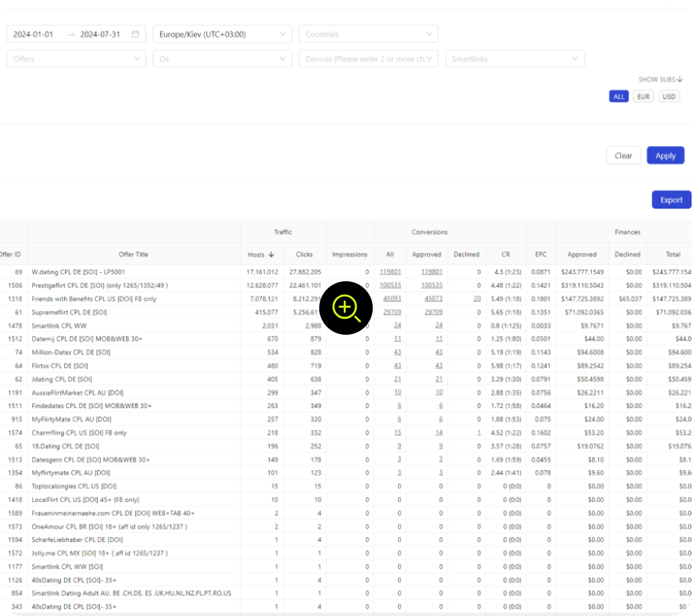Click Toplocalsingles CPL US [DOI] title
The height and width of the screenshot is (616, 692).
click(73, 486)
